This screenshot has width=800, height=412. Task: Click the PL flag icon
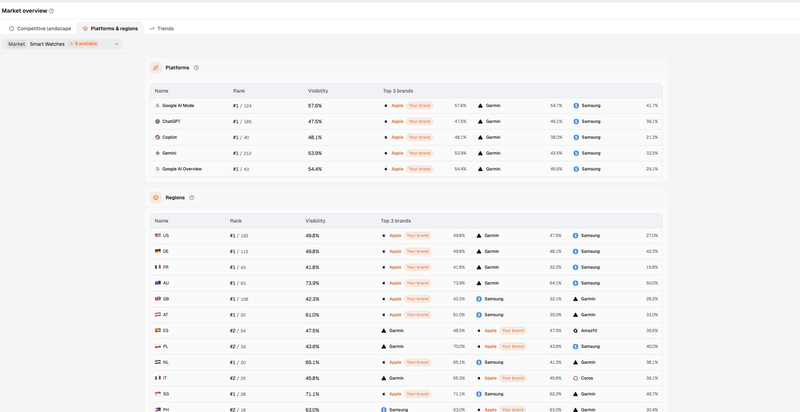(158, 346)
